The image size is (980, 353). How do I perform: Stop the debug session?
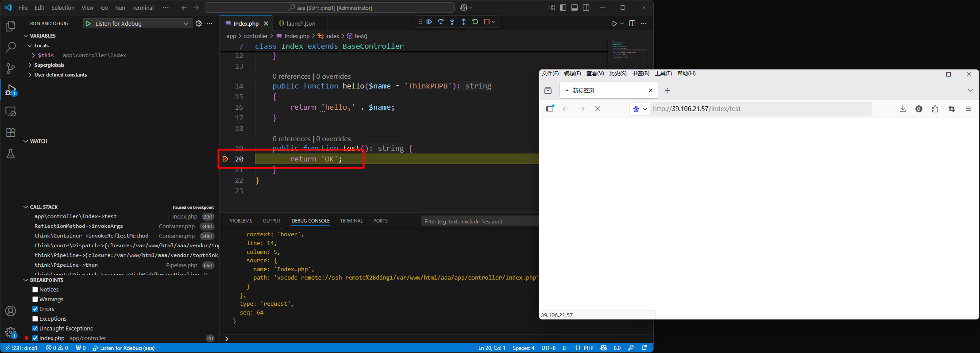point(486,22)
